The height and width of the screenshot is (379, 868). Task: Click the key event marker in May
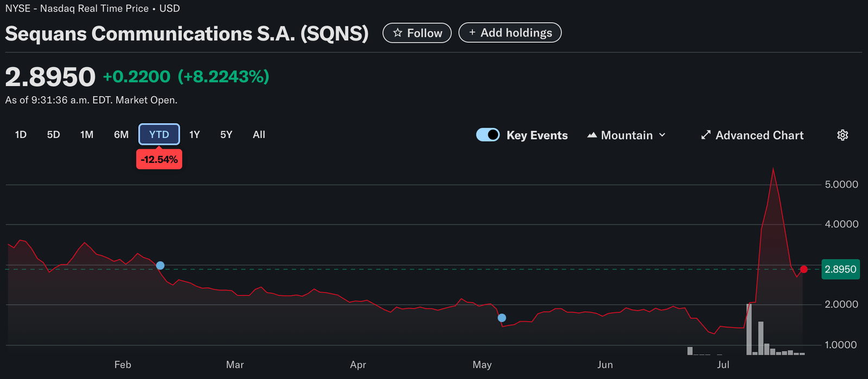coord(502,318)
